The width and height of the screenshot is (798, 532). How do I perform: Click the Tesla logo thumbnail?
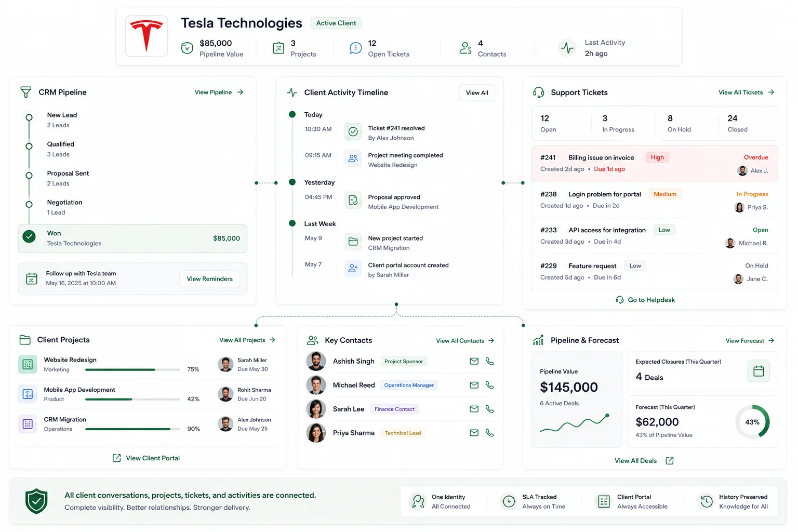tap(147, 36)
